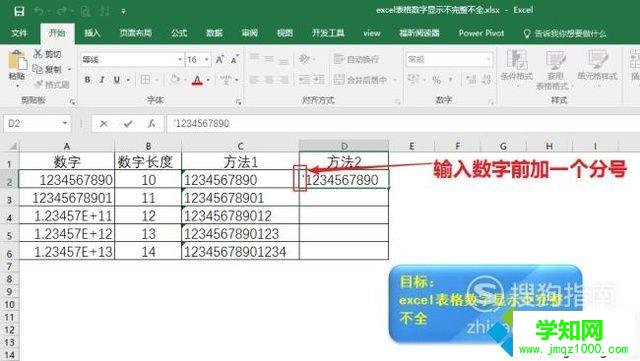Apply percent style
The width and height of the screenshot is (640, 361).
click(437, 80)
